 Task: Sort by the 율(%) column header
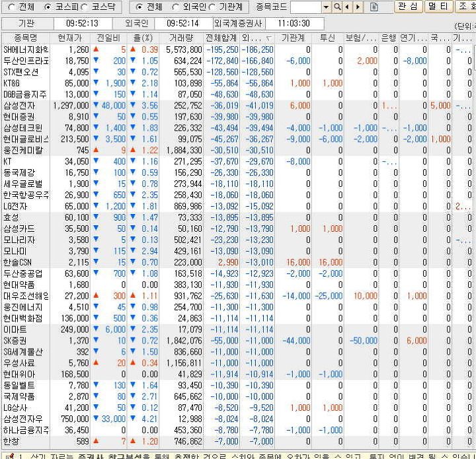(143, 38)
